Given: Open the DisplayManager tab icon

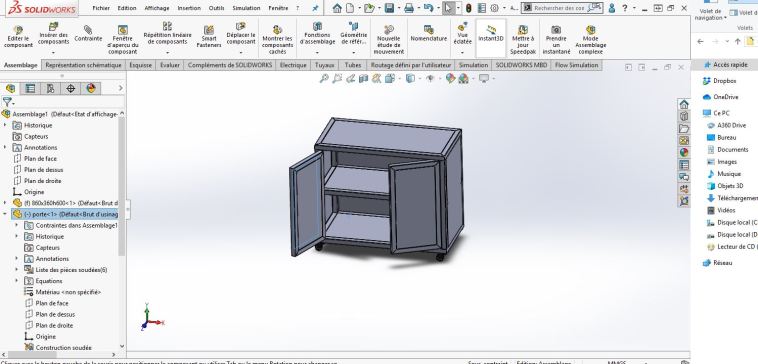Looking at the screenshot, I should tap(91, 88).
